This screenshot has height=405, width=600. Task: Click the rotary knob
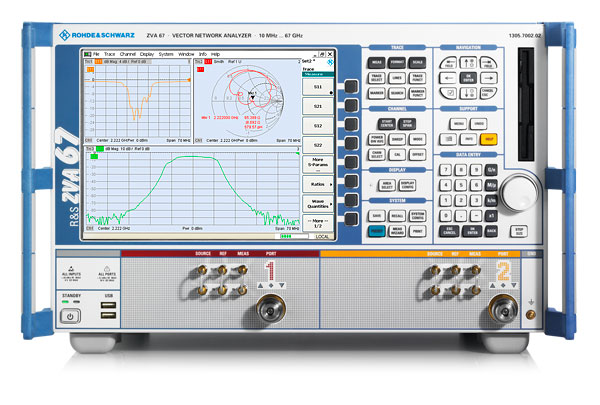click(520, 193)
